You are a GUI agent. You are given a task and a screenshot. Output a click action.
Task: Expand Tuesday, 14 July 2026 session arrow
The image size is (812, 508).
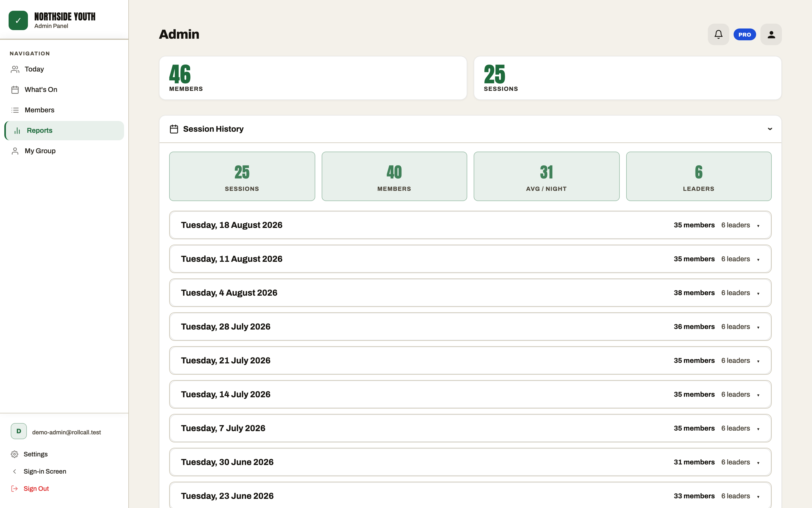[x=758, y=395]
